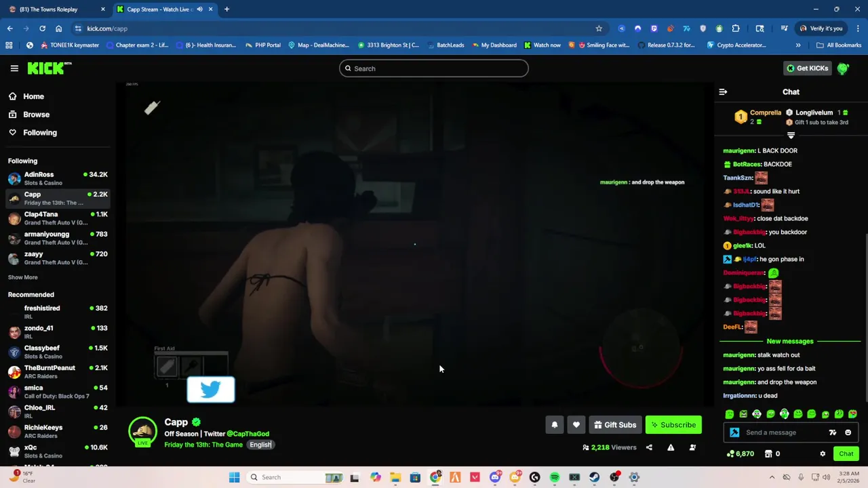
Task: Share the stream using the share icon
Action: [x=649, y=447]
